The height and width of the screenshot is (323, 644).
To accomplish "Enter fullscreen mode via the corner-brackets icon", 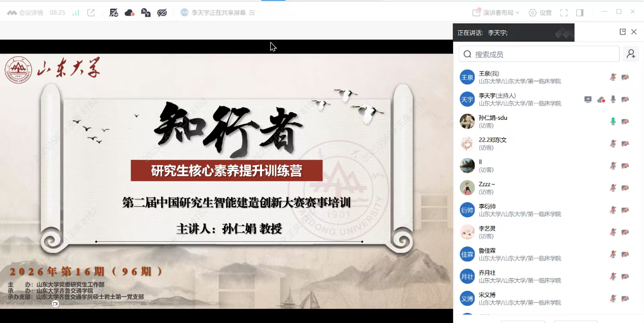I will click(564, 13).
